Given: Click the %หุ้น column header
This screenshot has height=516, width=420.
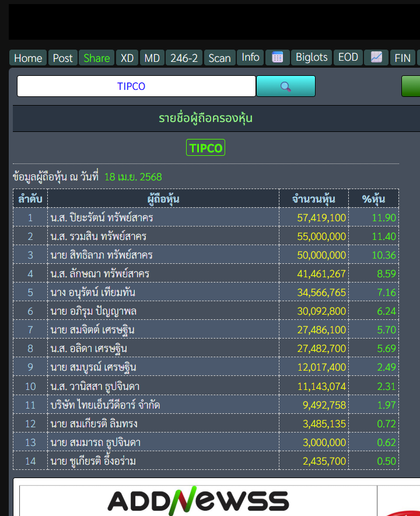Looking at the screenshot, I should click(374, 198).
